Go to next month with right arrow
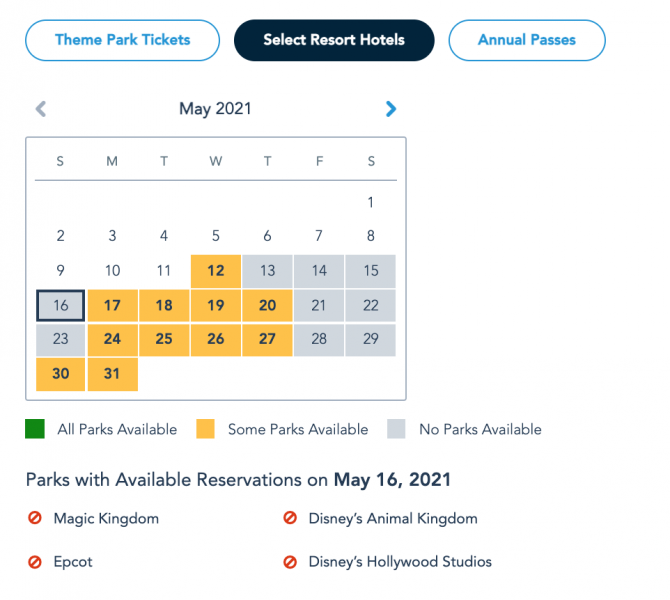The width and height of the screenshot is (670, 600). (391, 109)
